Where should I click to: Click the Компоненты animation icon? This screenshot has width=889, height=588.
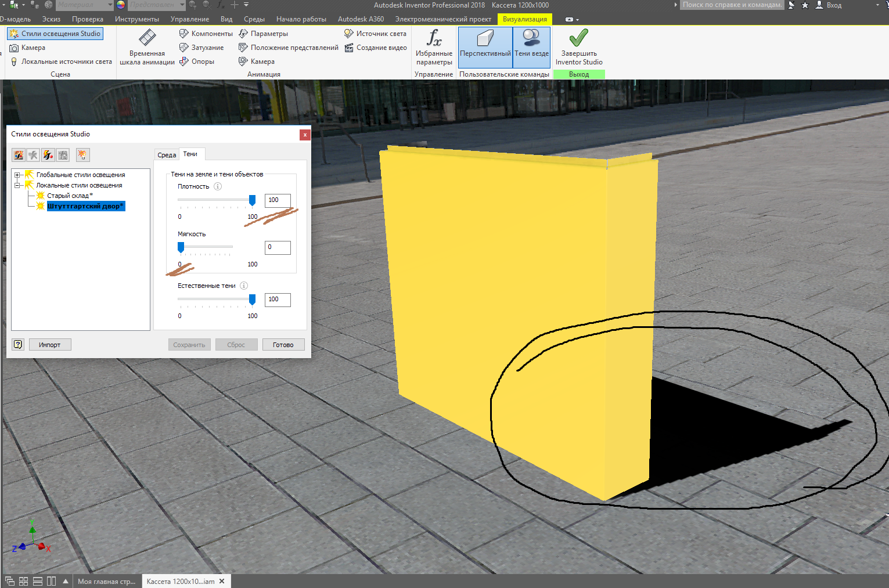[184, 33]
